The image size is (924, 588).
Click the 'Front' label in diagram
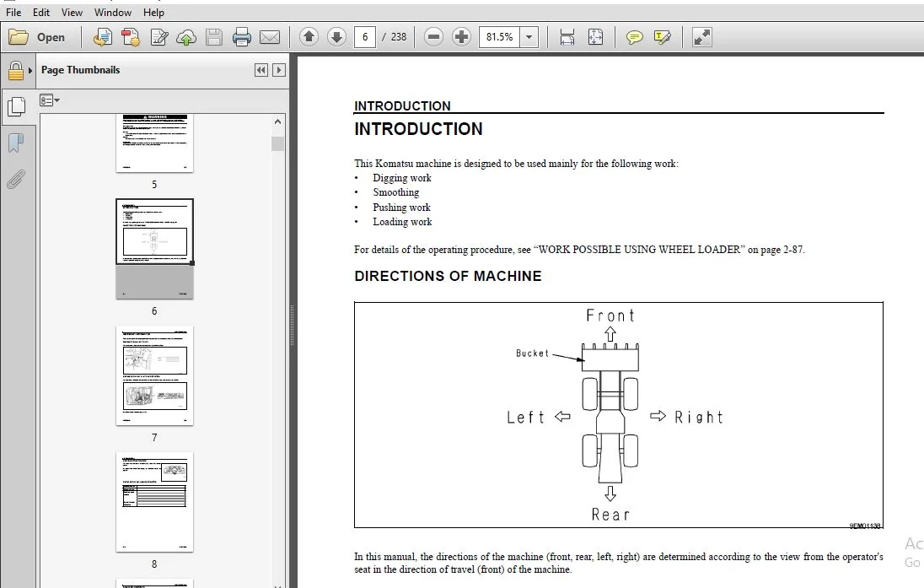point(610,316)
